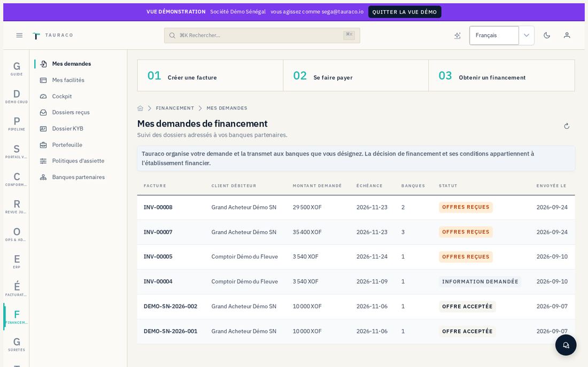
Task: Click Offre acceptée badge for DEMO-SN-2026-001
Action: pos(467,331)
